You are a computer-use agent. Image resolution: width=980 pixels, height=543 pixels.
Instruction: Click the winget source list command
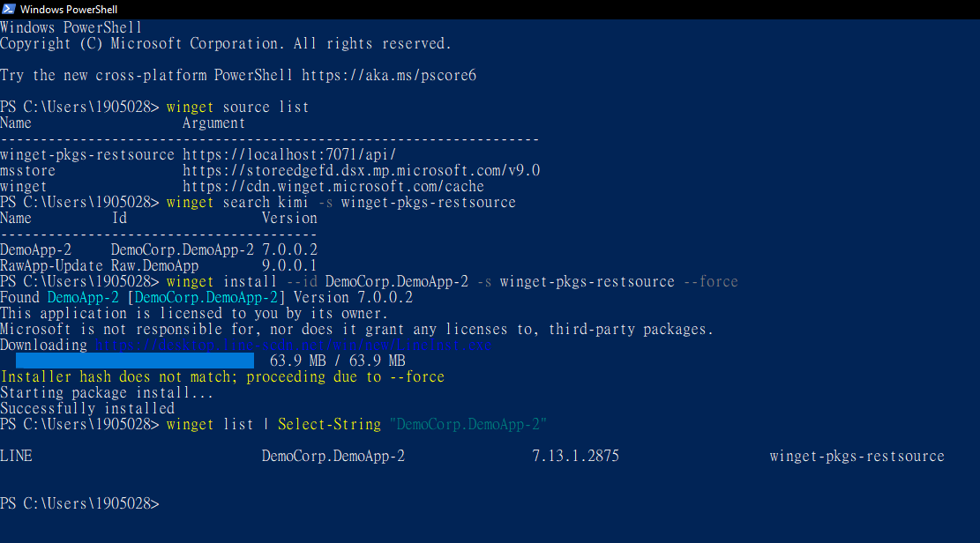click(237, 108)
